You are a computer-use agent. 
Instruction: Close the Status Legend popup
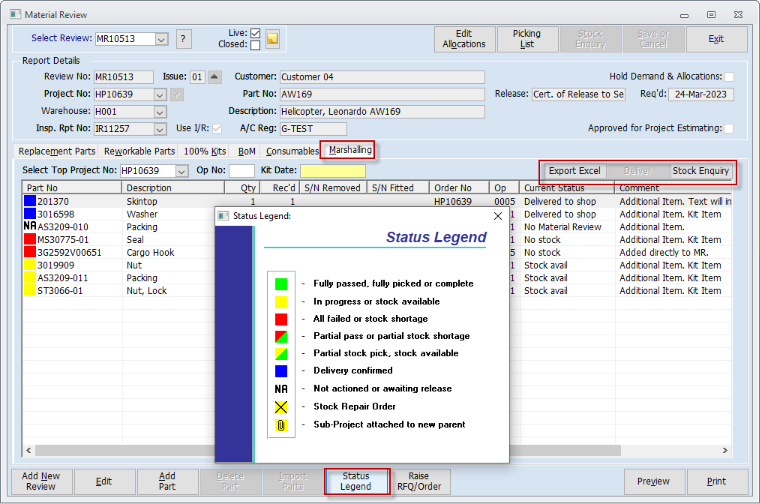[x=498, y=215]
